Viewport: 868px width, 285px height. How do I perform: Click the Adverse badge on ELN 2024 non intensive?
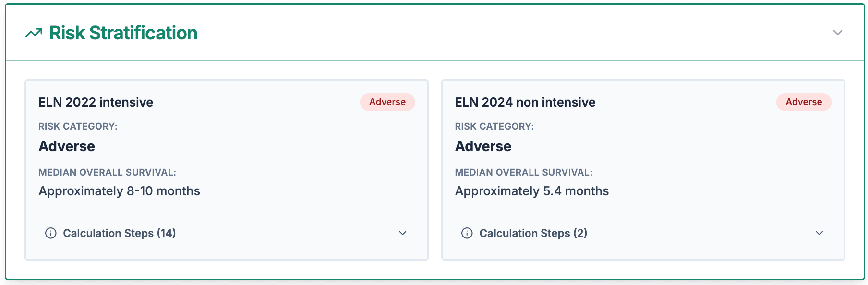pos(803,102)
